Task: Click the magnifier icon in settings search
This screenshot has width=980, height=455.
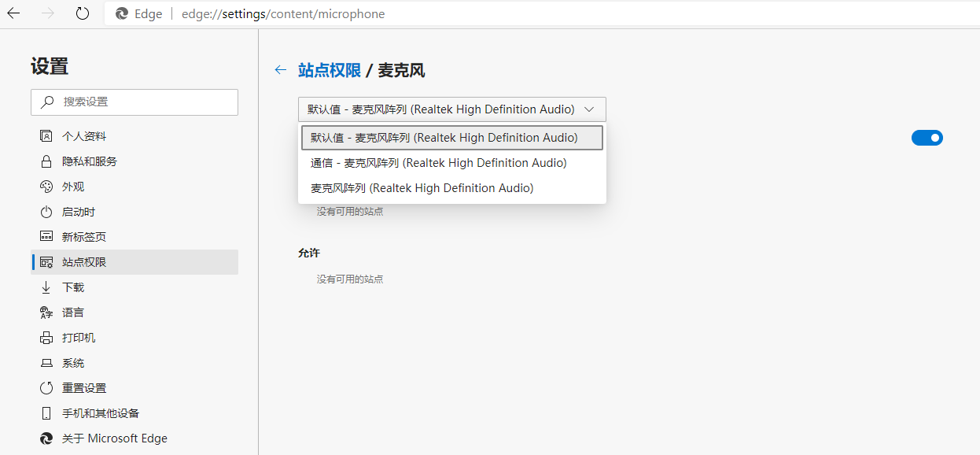Action: click(x=47, y=102)
